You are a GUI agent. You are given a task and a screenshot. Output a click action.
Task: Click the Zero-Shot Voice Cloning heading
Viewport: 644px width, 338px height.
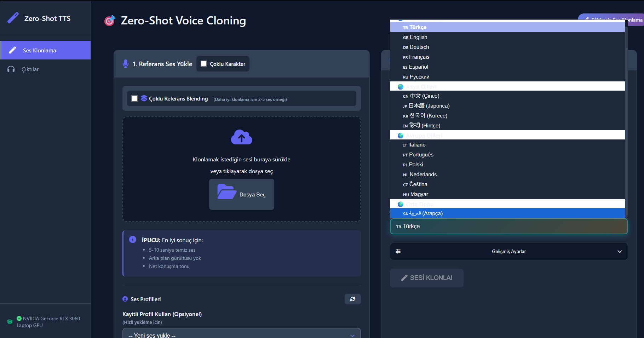[183, 21]
